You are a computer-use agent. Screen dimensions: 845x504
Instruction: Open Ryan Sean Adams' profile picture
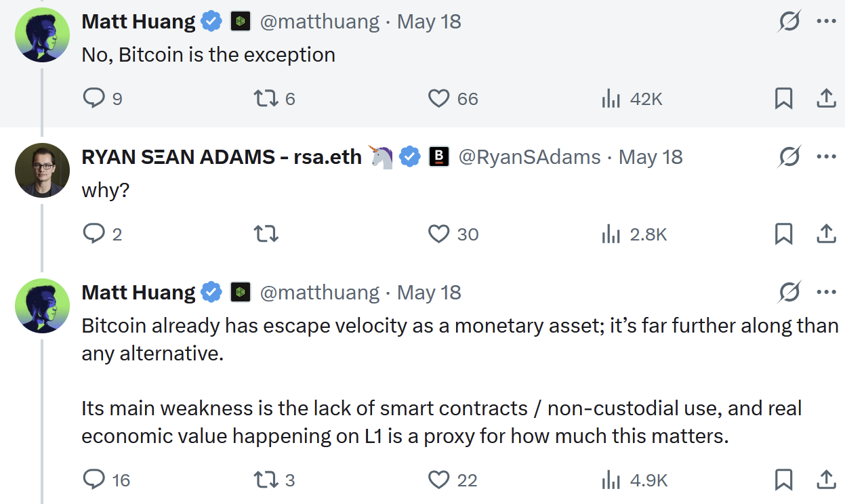click(42, 170)
